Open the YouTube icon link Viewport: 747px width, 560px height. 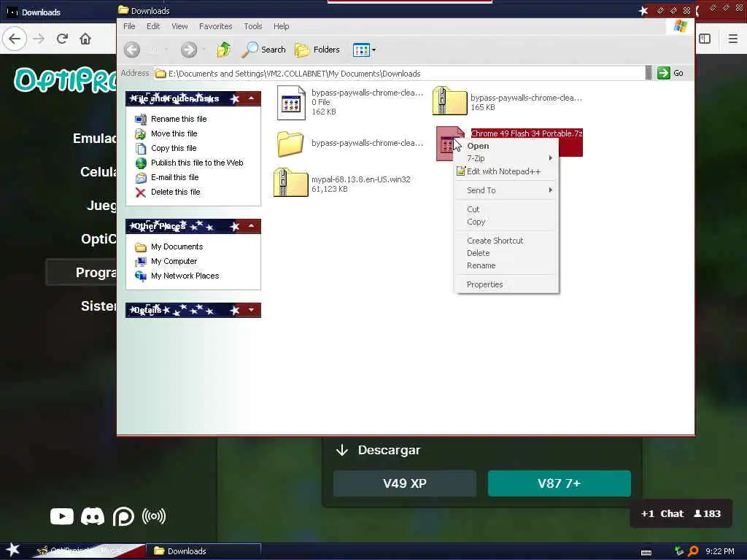[x=62, y=516]
